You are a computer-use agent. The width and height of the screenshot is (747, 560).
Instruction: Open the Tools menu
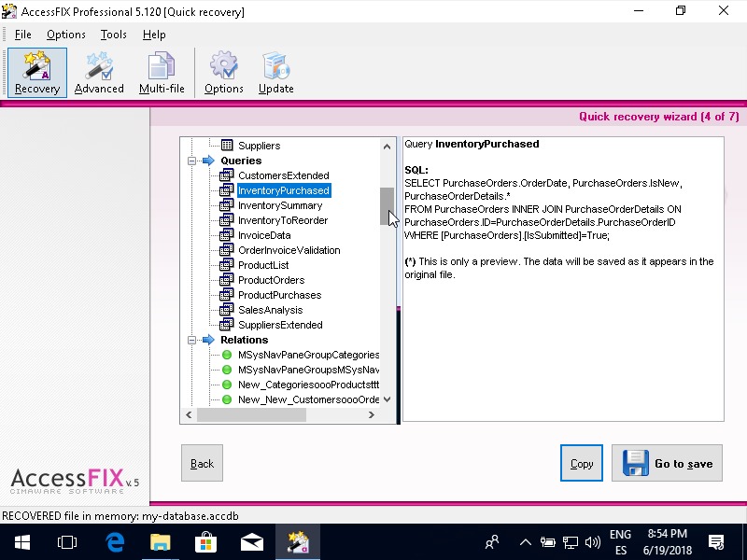coord(114,35)
